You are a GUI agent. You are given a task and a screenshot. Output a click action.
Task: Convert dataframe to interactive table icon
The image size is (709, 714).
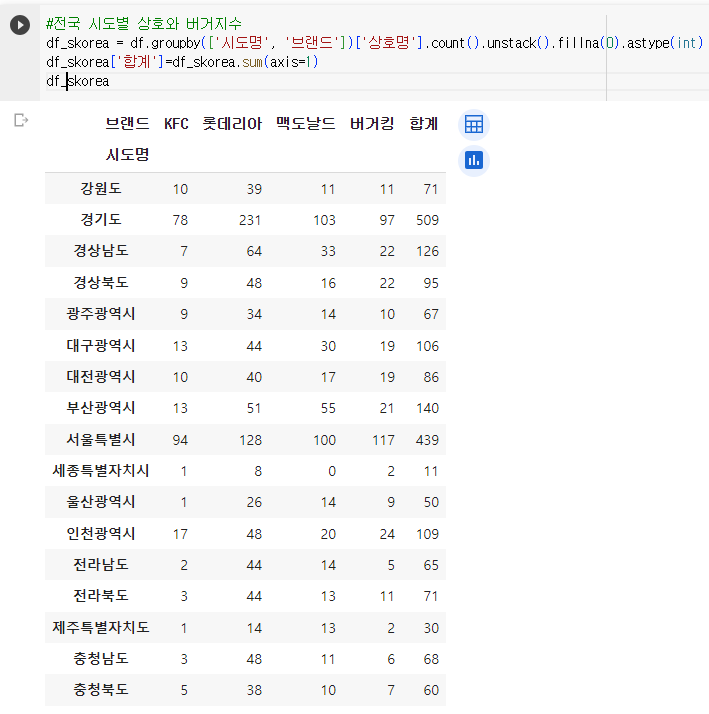[x=474, y=124]
